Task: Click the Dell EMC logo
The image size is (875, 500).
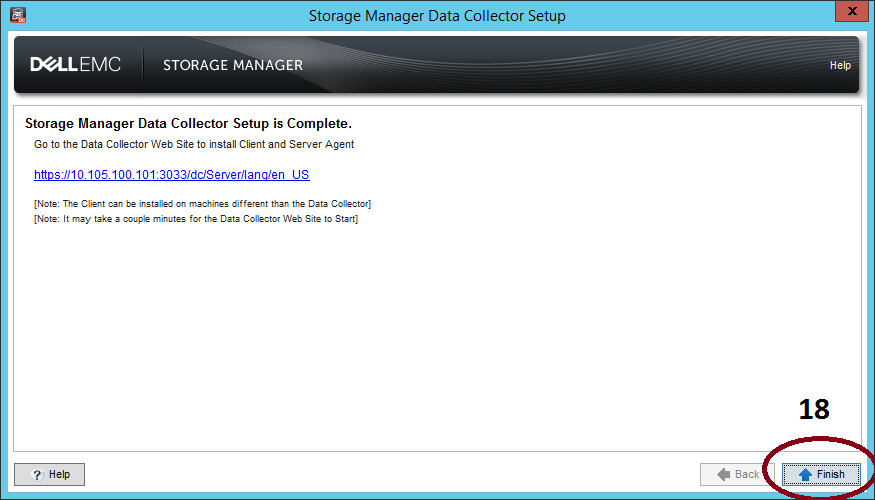Action: tap(75, 65)
